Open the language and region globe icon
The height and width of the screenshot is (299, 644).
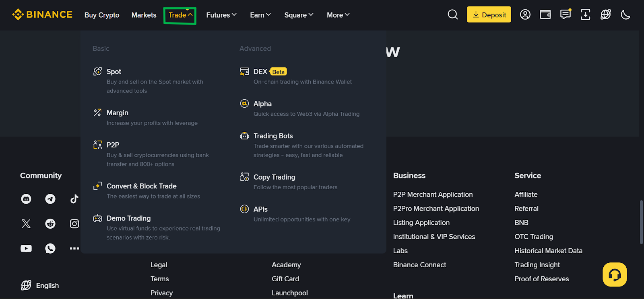[605, 14]
